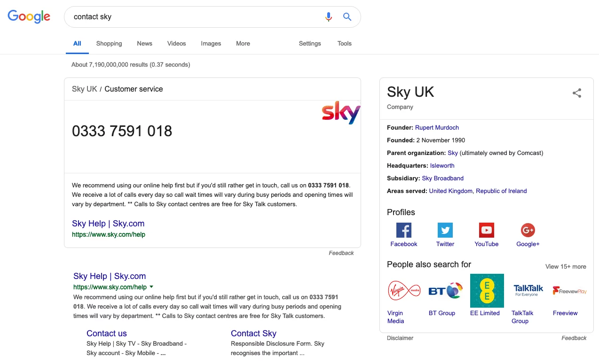Expand View 15+ more related companies

pos(566,266)
